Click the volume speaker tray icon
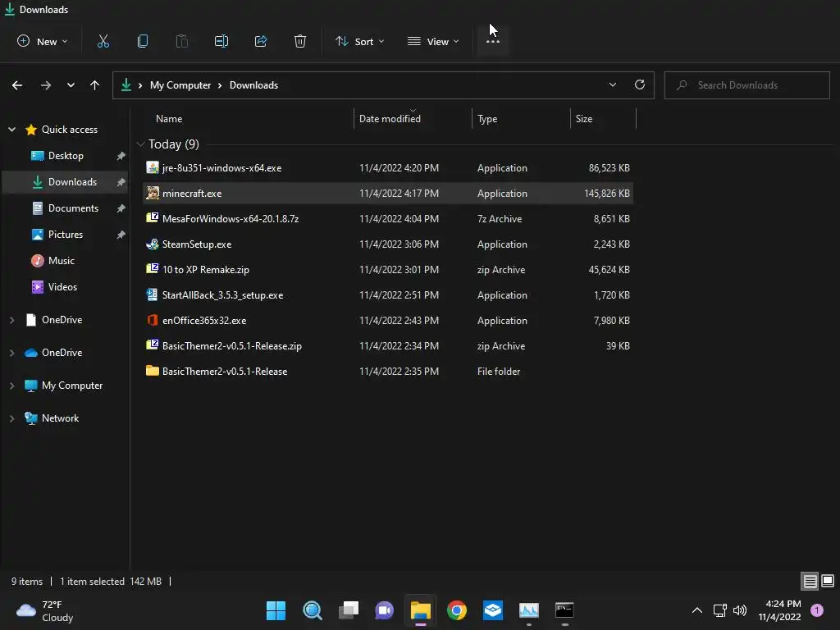The width and height of the screenshot is (840, 630). pos(740,610)
